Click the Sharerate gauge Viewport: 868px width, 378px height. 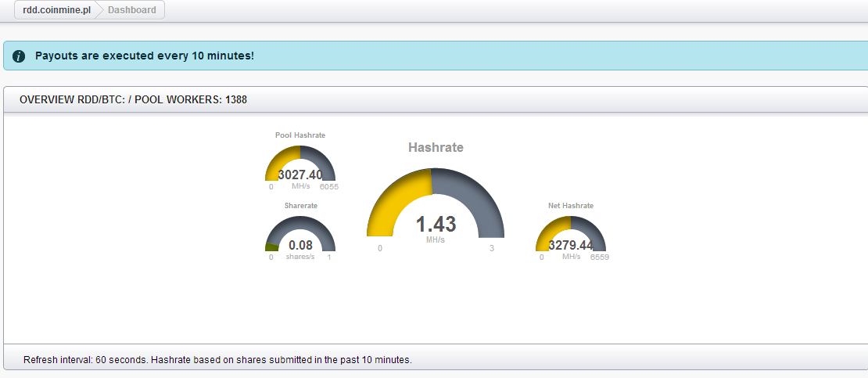[x=300, y=233]
